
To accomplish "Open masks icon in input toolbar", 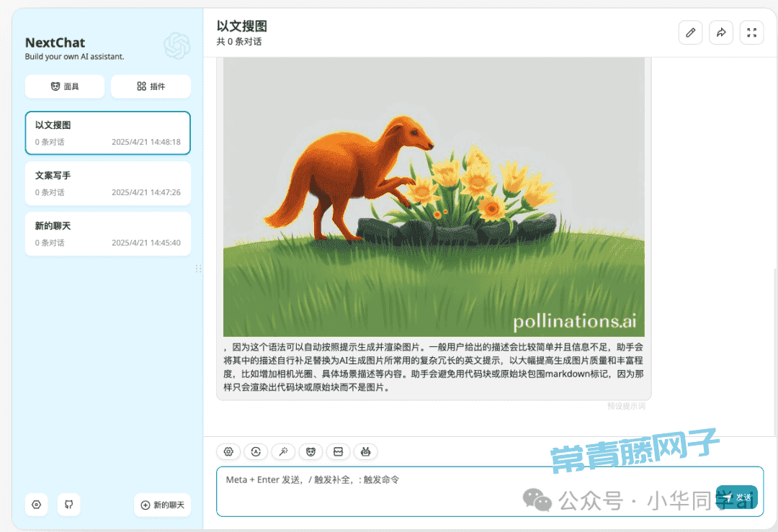I will (x=310, y=451).
